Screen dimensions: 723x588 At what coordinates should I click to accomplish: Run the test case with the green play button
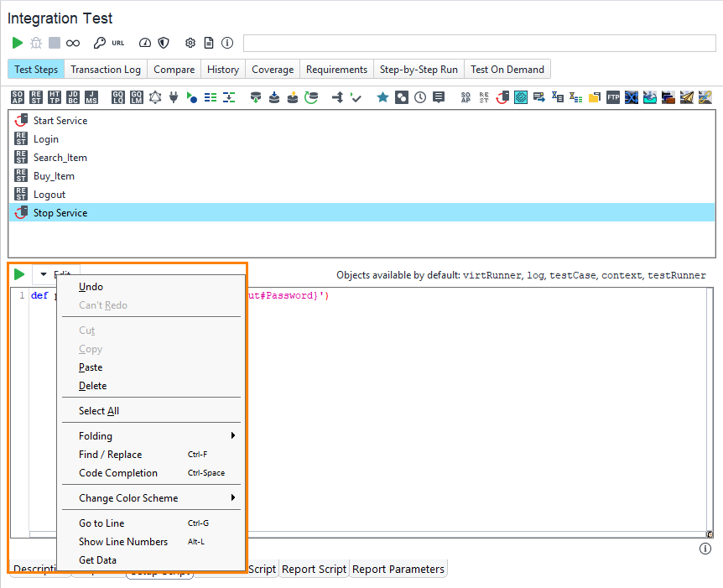point(17,42)
